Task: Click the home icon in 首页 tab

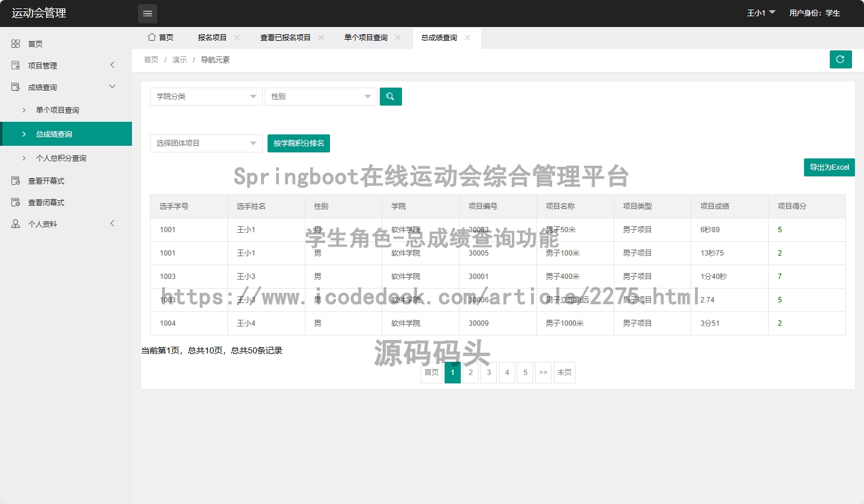Action: click(x=152, y=37)
